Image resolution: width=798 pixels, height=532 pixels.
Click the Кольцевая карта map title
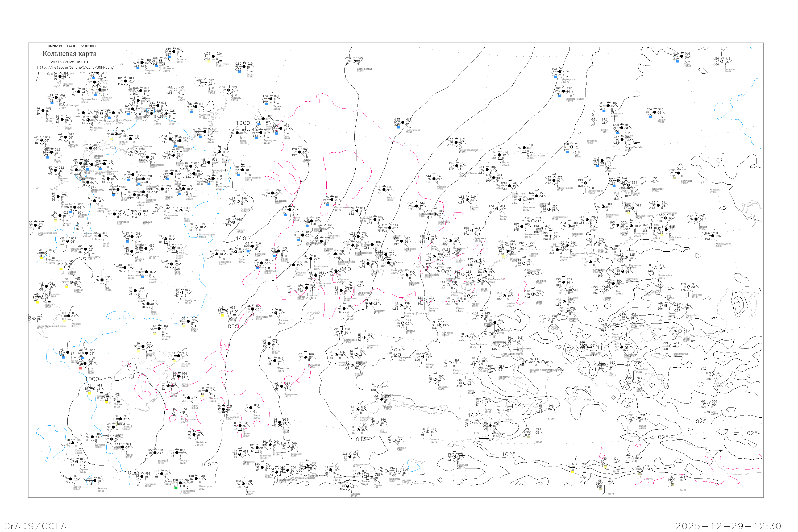[x=69, y=54]
